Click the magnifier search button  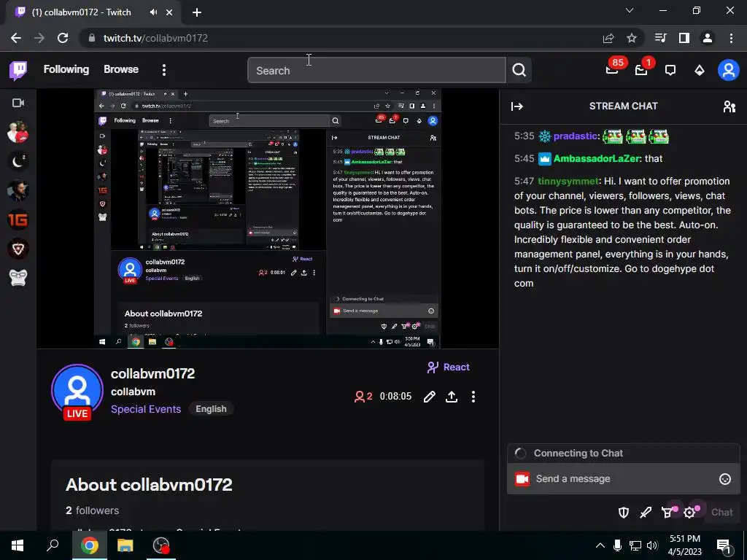[519, 71]
